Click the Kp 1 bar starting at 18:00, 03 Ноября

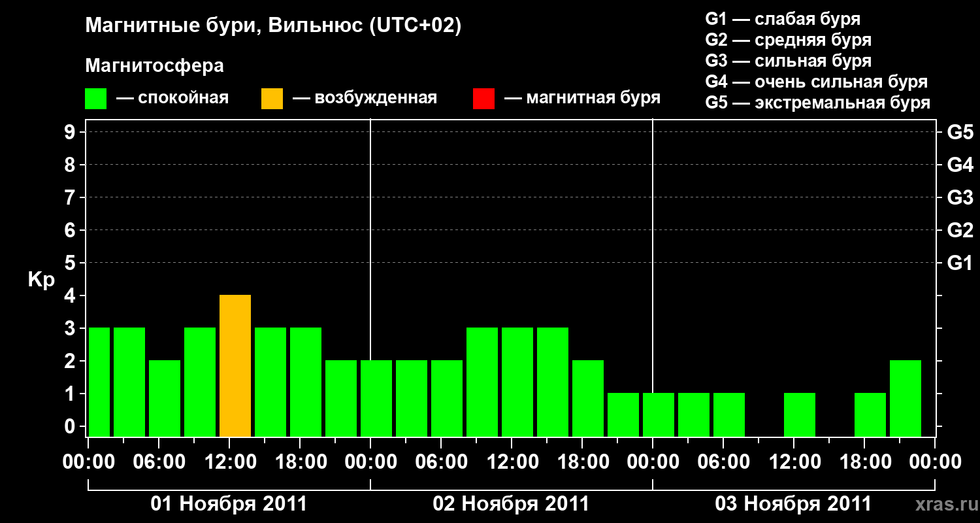click(870, 415)
